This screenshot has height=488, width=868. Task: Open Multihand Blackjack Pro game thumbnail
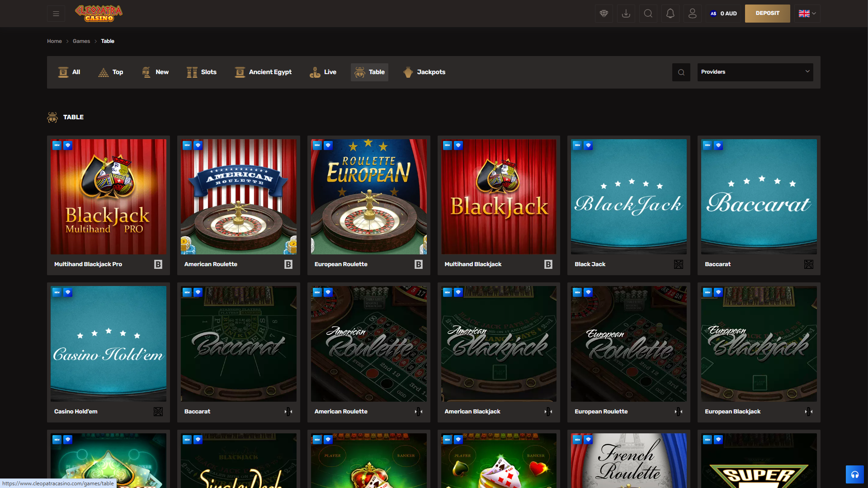(108, 197)
